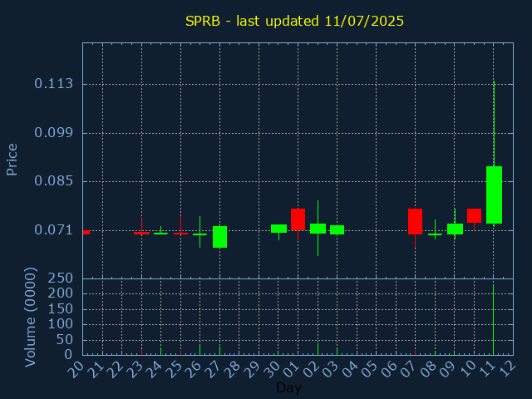Click the day 06 x-axis label
This screenshot has height=399, width=532.
388,369
